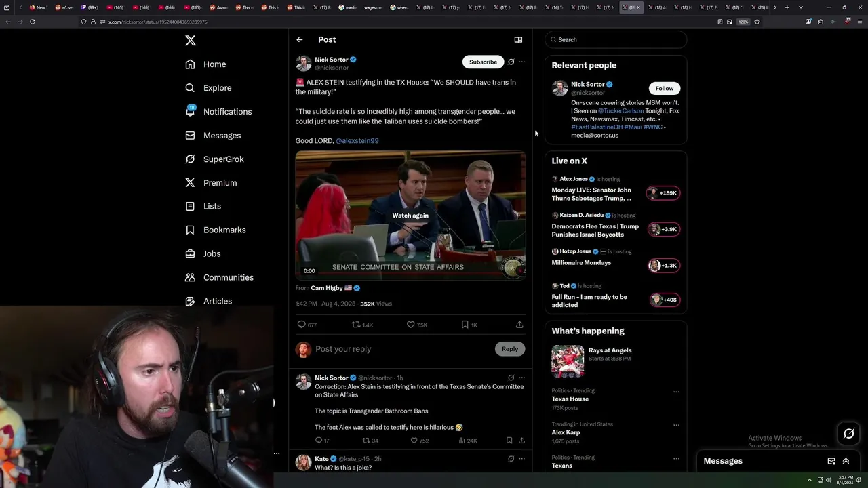Screen dimensions: 868x488
Task: Click the Reply button
Action: pyautogui.click(x=510, y=349)
